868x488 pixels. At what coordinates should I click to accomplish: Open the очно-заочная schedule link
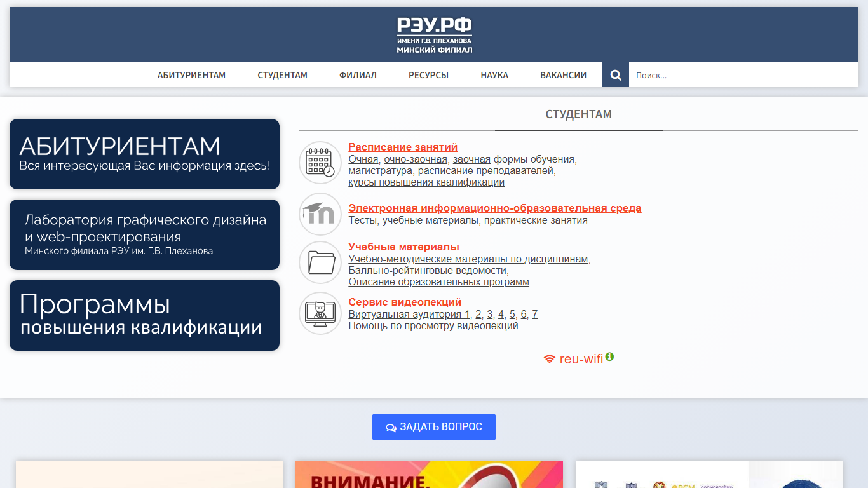416,159
